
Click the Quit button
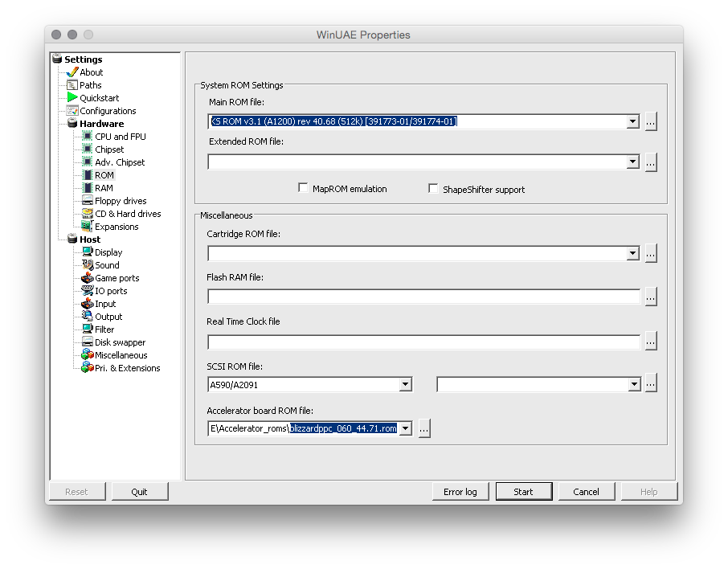click(x=140, y=491)
